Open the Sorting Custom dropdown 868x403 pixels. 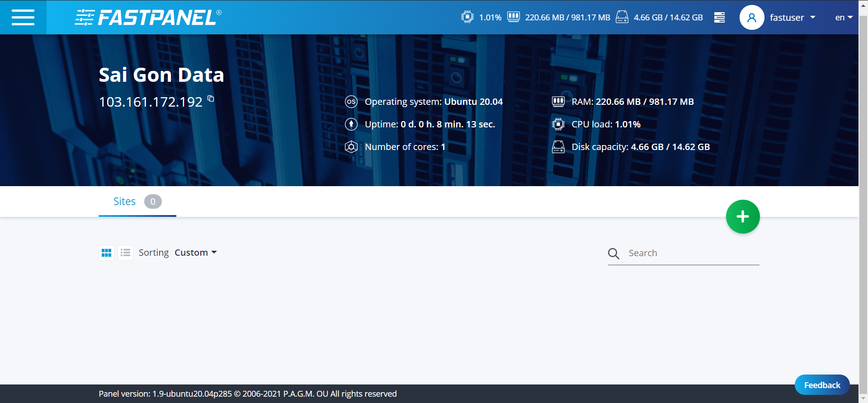pyautogui.click(x=196, y=253)
